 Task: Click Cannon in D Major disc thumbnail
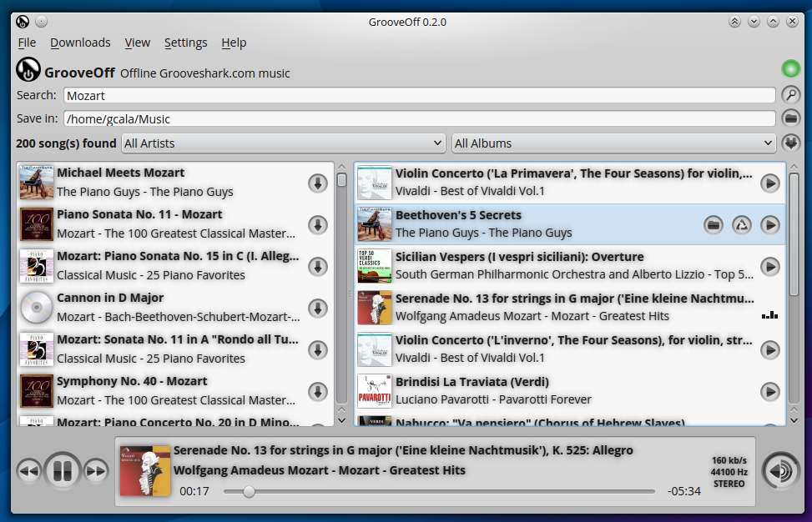point(36,308)
